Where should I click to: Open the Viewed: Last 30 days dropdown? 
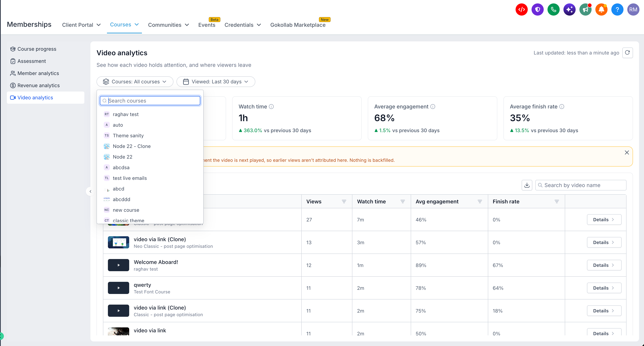[x=216, y=82]
